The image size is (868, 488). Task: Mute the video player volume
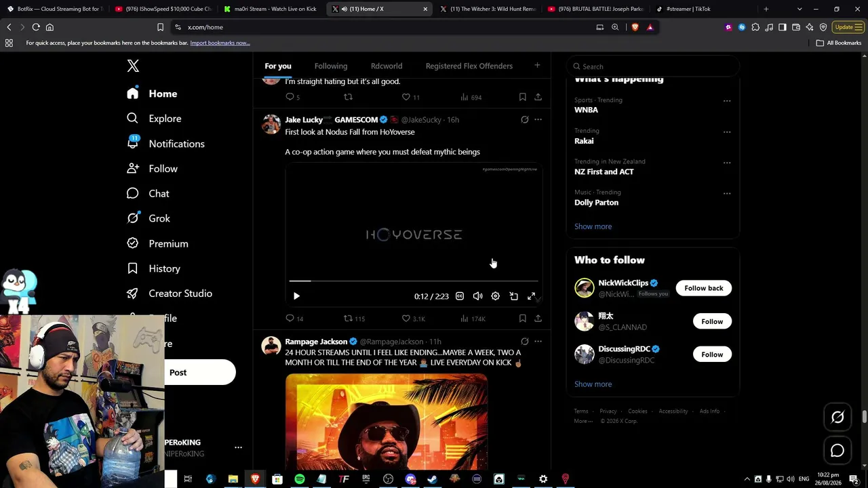point(477,296)
